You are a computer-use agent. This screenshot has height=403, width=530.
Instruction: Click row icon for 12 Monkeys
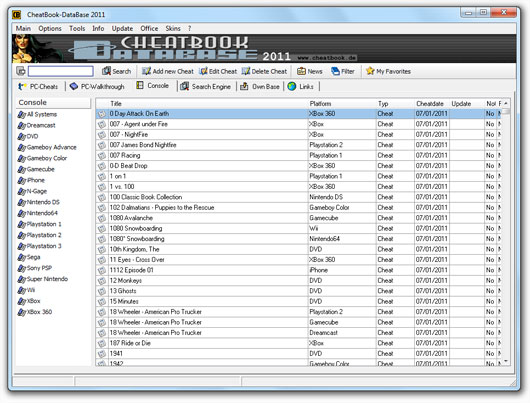click(102, 281)
